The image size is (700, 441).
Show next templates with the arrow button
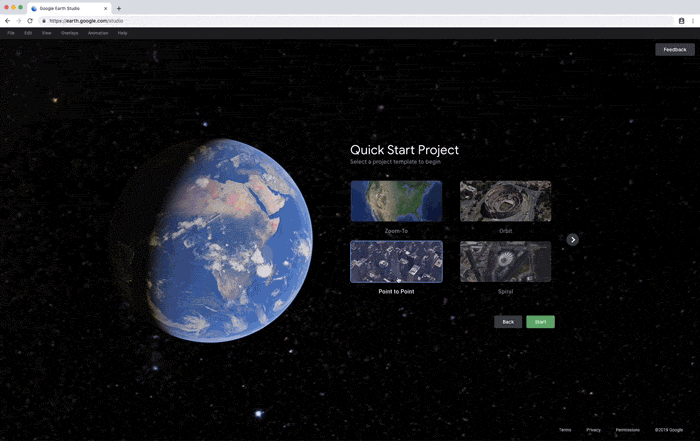click(573, 240)
